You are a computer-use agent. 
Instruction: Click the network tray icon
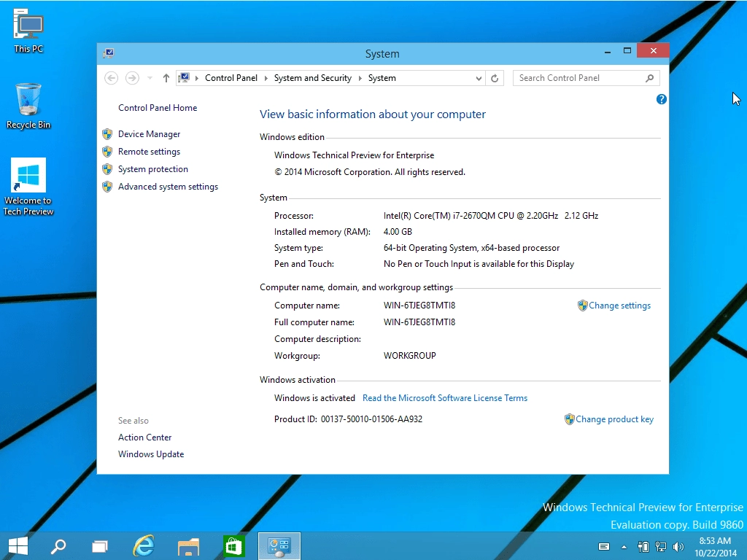(661, 547)
